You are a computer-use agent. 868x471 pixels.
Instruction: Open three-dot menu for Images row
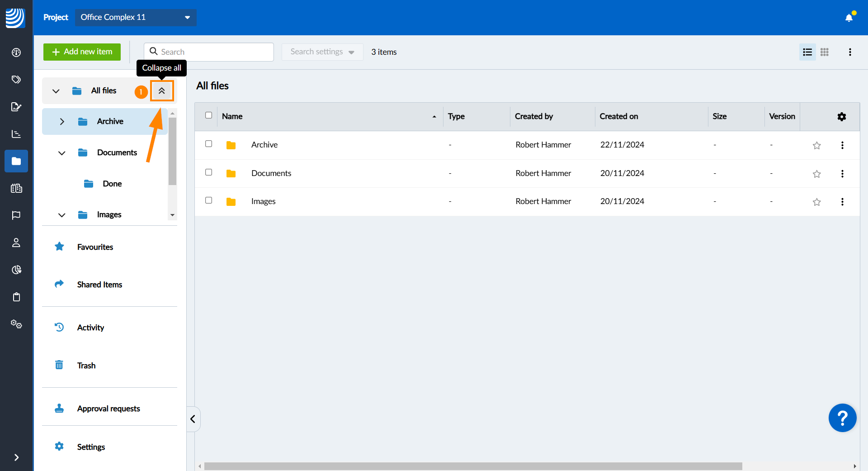coord(842,202)
